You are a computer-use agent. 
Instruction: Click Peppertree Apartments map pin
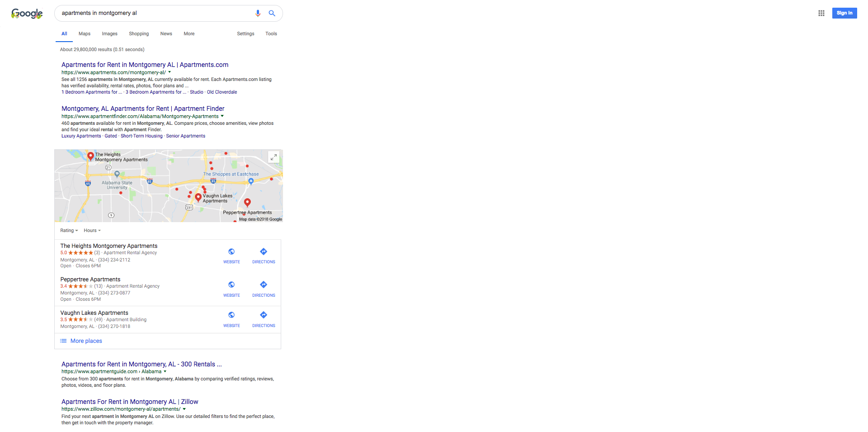(247, 203)
